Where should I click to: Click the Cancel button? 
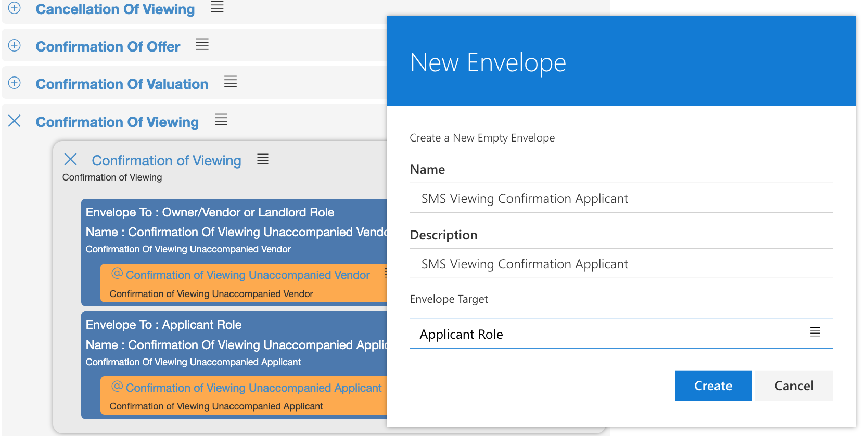tap(794, 386)
